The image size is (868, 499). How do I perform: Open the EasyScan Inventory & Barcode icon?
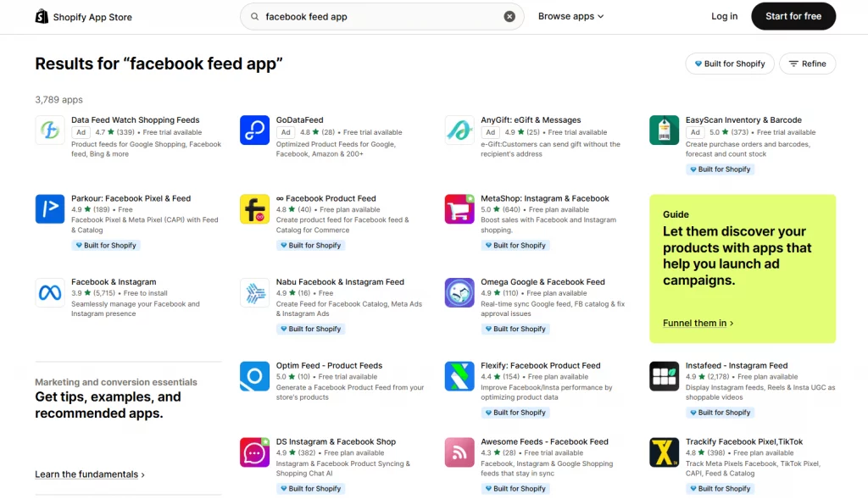tap(665, 130)
